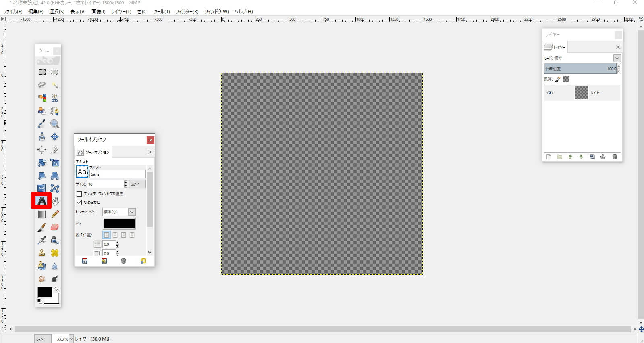
Task: Save tool preset in Tool Options
Action: tap(85, 261)
